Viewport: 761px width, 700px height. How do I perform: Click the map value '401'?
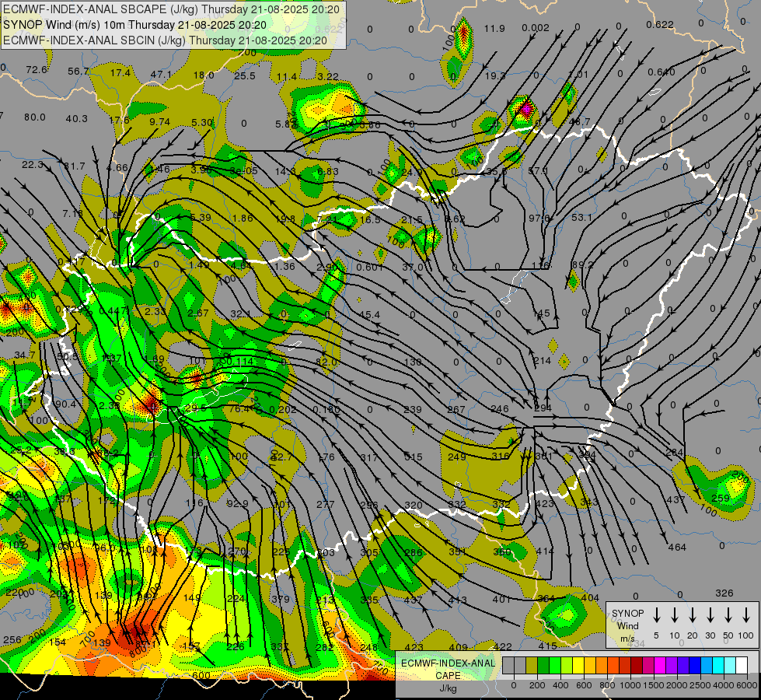501,600
